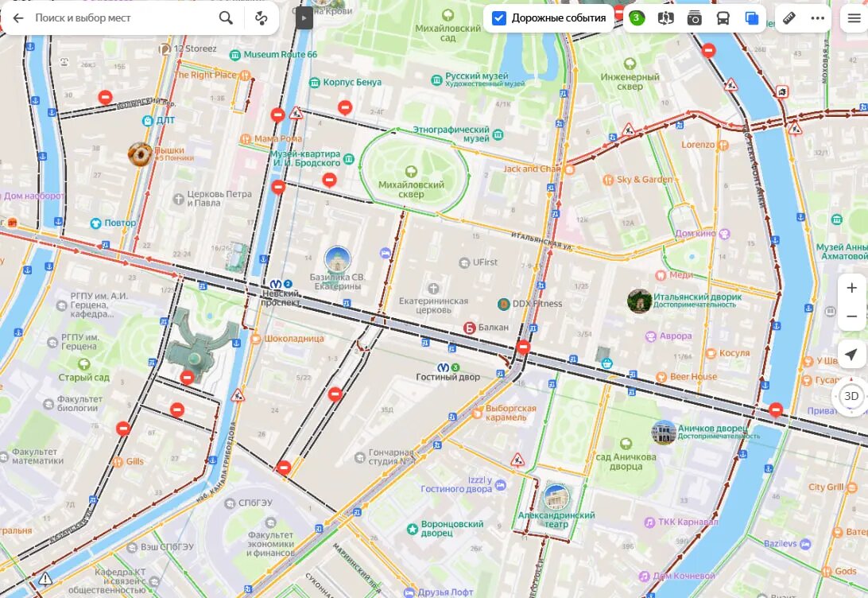Click the Воронцовский дворец star marker

point(413,529)
